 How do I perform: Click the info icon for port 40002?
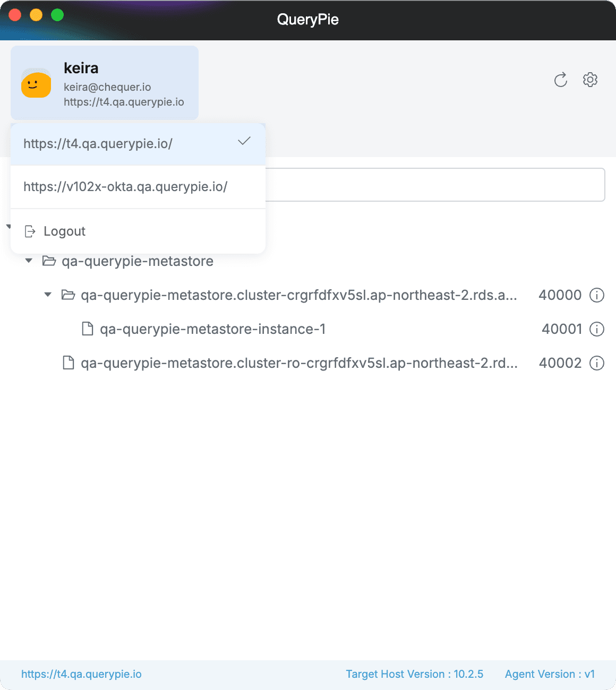pyautogui.click(x=597, y=363)
